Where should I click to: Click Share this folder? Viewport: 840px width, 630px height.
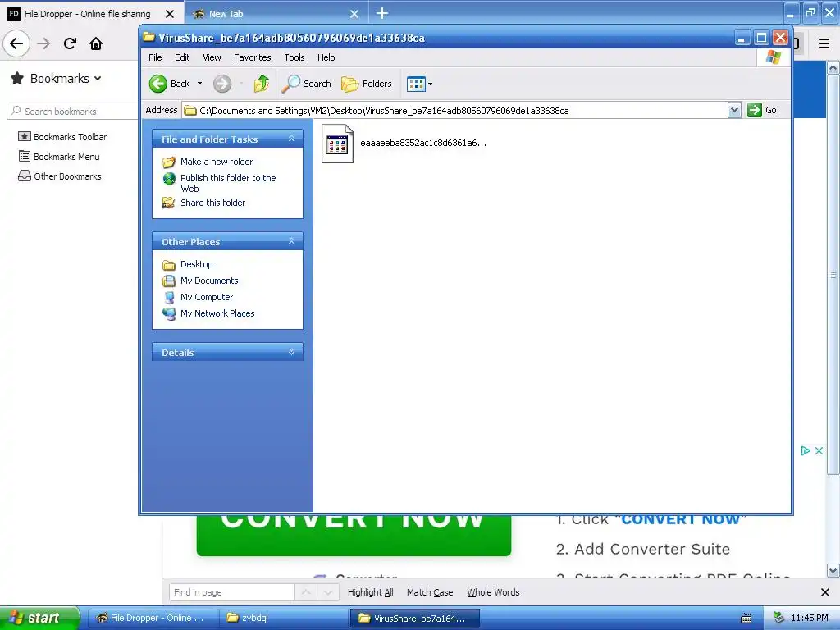[212, 203]
